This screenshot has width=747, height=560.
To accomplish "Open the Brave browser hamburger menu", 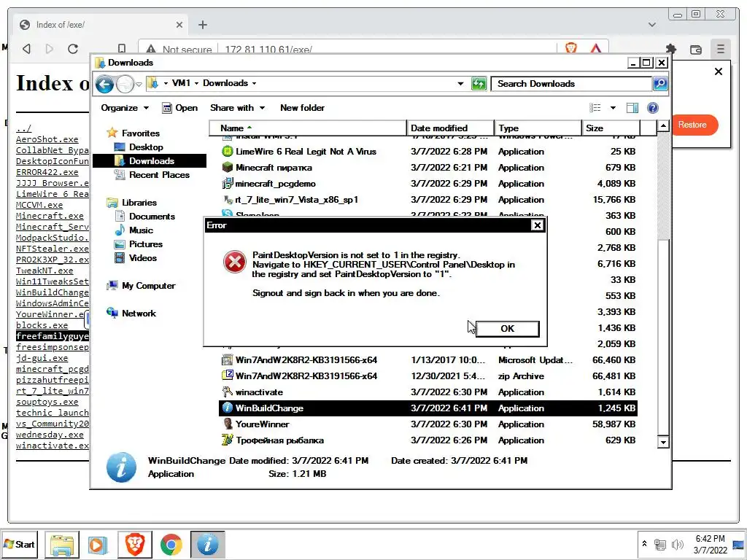I will tap(720, 49).
